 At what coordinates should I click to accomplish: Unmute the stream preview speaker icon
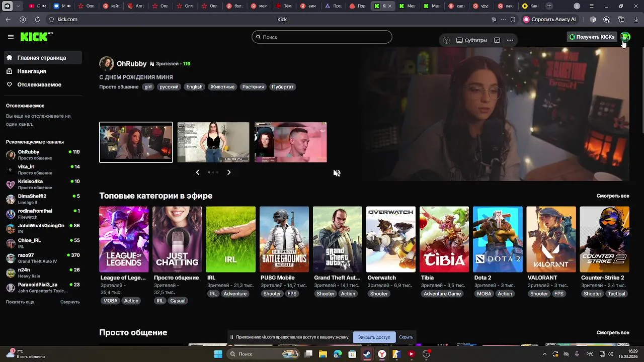[x=337, y=173]
